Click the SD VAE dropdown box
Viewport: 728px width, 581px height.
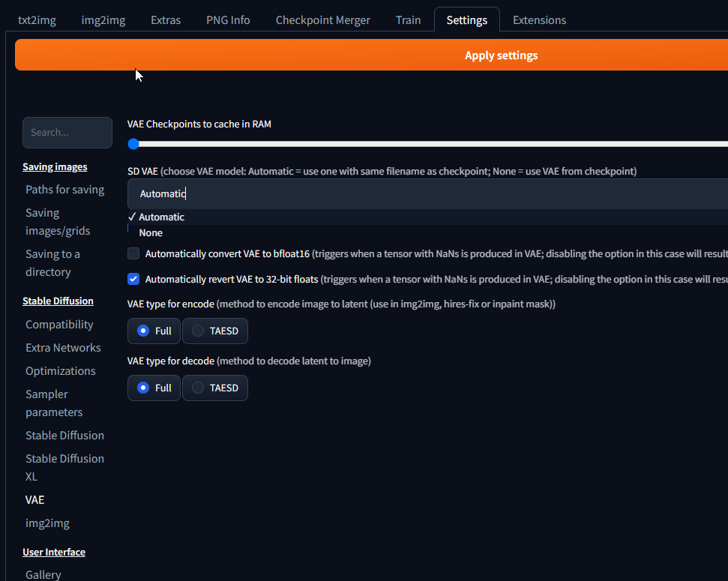click(427, 193)
